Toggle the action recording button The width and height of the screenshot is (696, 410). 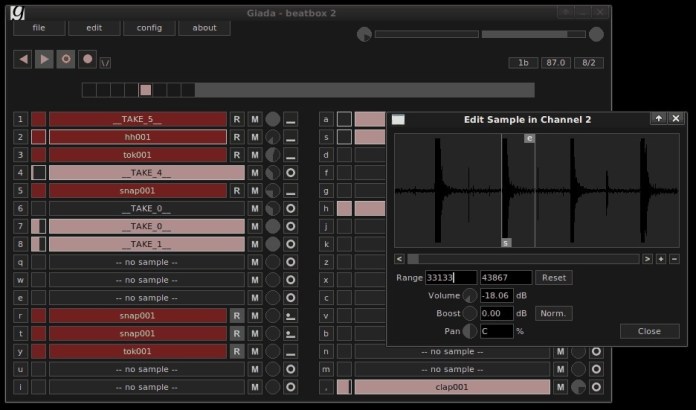(x=66, y=59)
